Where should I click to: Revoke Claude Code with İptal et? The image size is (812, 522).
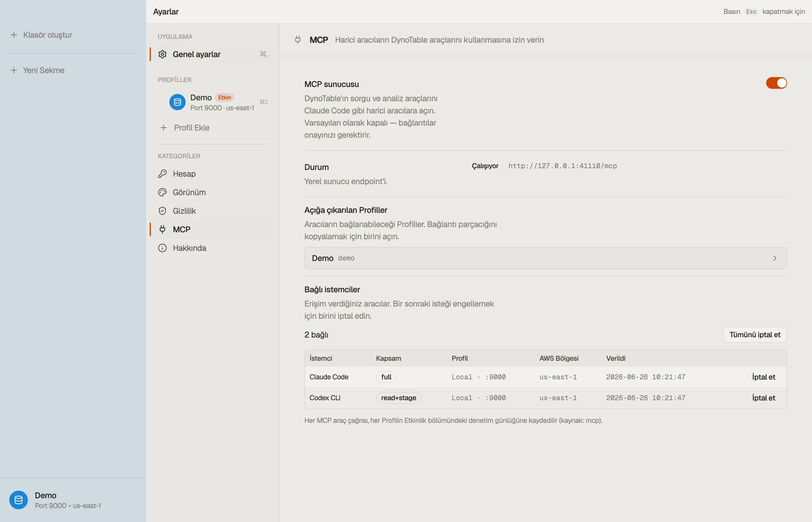pos(764,377)
